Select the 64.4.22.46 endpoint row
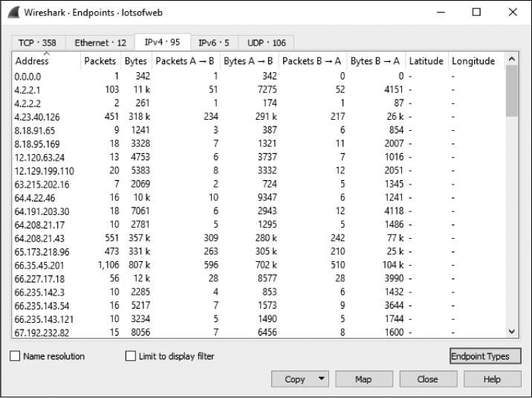The height and width of the screenshot is (398, 532). [x=259, y=197]
